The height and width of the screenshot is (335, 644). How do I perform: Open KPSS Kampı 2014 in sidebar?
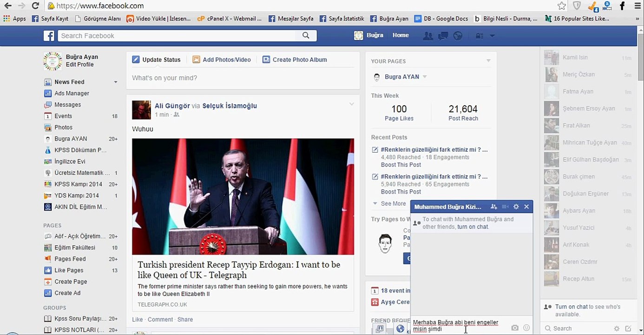click(78, 184)
